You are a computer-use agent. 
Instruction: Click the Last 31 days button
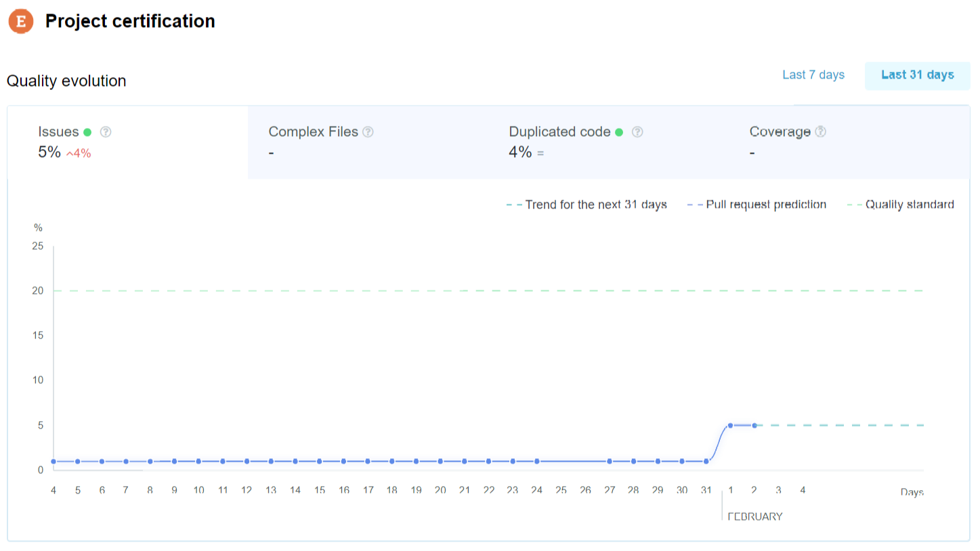coord(918,75)
